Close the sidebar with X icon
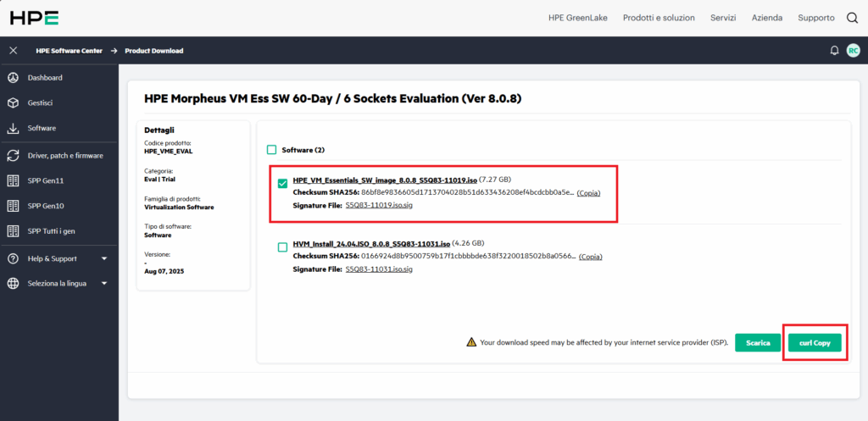Screen dimensions: 868x421 [14, 50]
